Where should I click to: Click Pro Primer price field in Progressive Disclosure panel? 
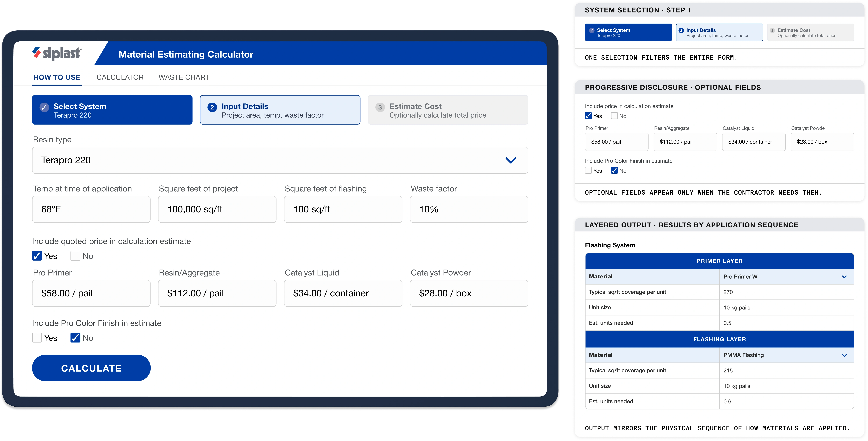pyautogui.click(x=617, y=142)
